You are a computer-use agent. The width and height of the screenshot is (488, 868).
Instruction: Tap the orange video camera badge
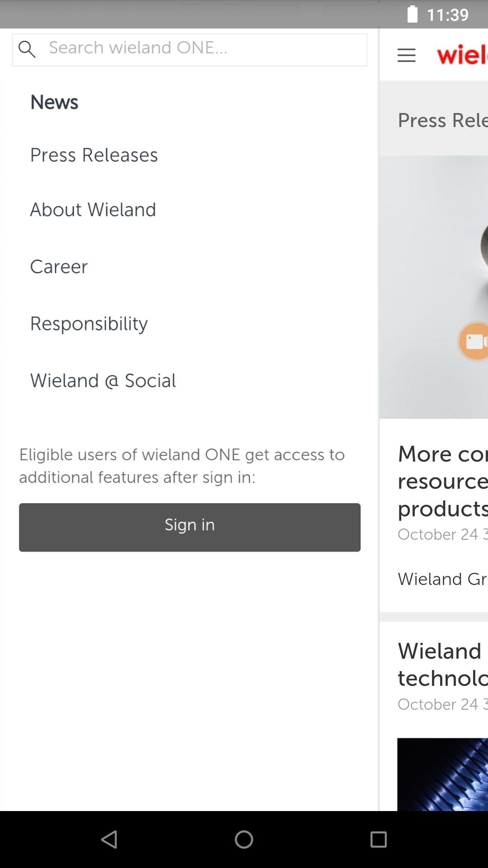[x=474, y=341]
